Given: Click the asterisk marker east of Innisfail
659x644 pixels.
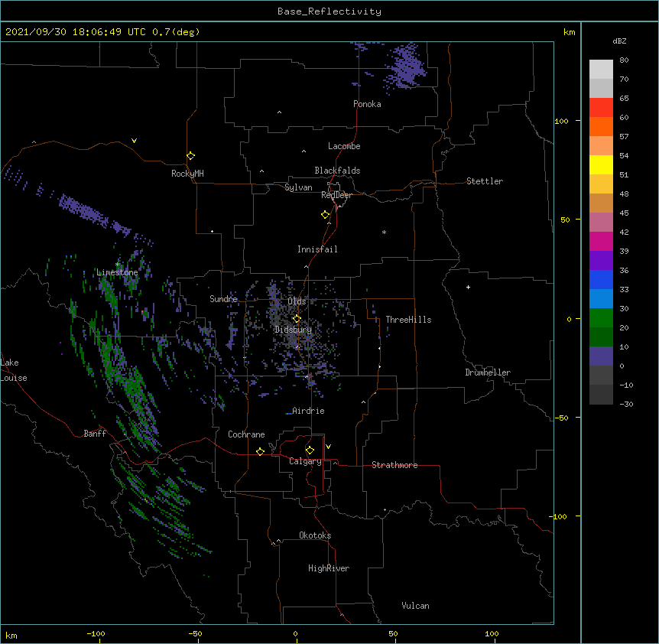Looking at the screenshot, I should [x=384, y=232].
